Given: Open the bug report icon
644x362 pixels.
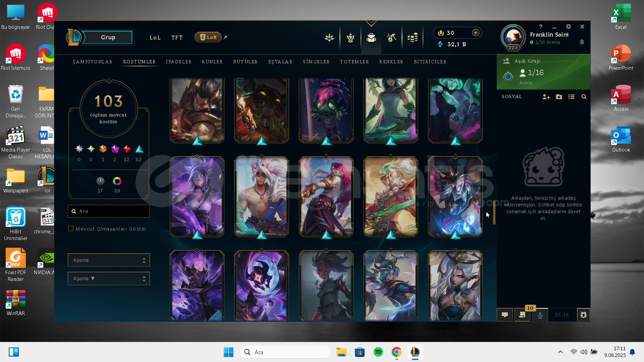Looking at the screenshot, I should (584, 315).
